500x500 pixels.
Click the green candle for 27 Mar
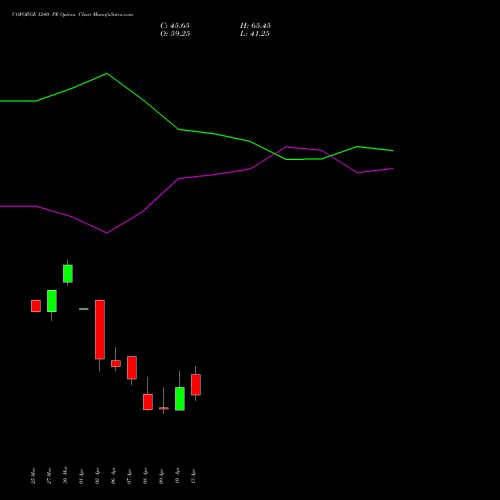52,301
